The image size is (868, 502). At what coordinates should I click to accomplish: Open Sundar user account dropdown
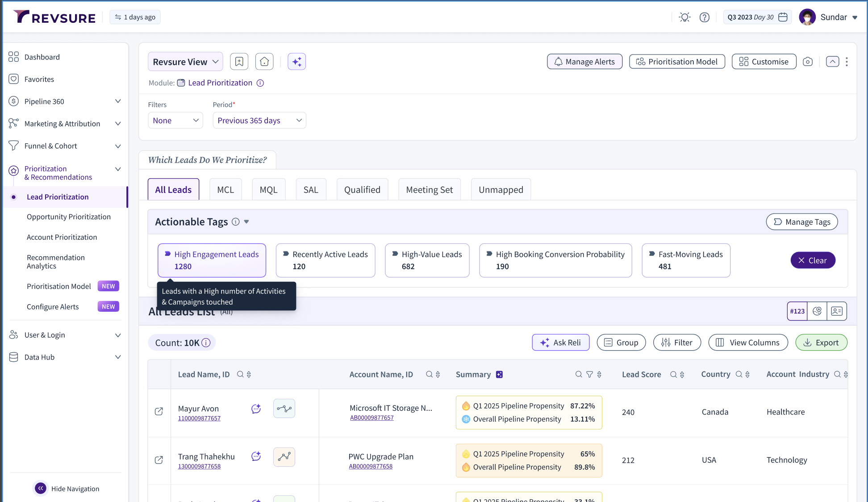[x=855, y=17]
